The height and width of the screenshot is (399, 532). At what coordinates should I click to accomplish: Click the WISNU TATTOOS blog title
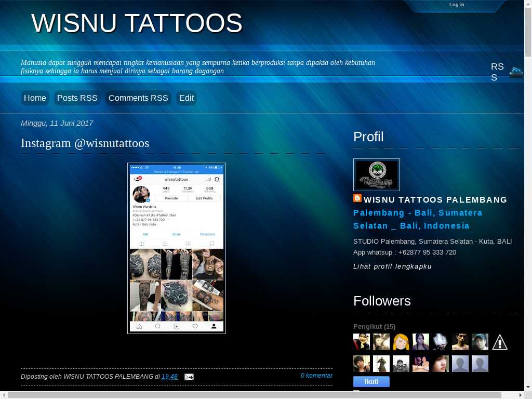click(x=137, y=23)
